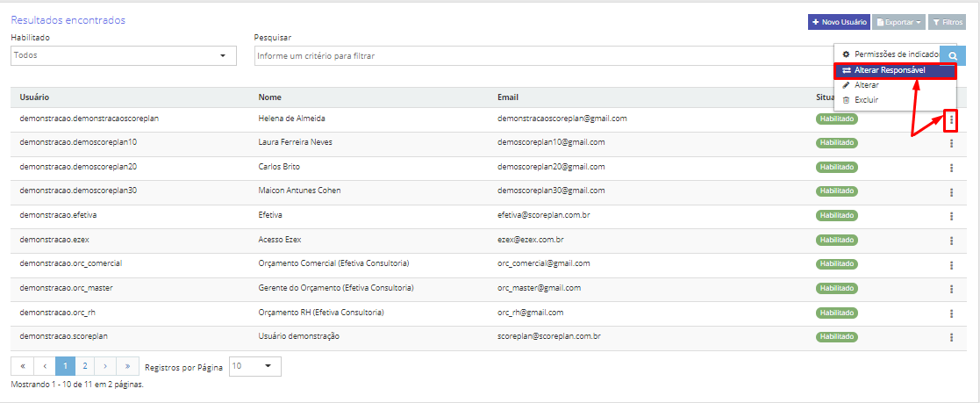The image size is (980, 403).
Task: Click user demonstracao.demoscoreplan20
Action: [x=78, y=167]
